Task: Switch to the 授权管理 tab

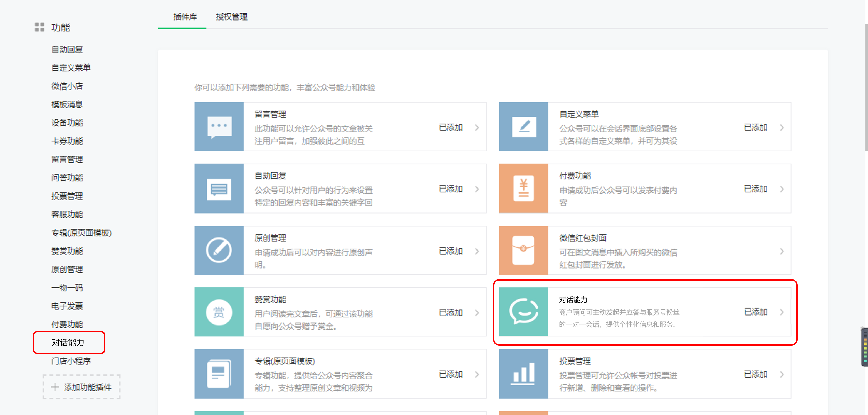Action: click(x=231, y=17)
